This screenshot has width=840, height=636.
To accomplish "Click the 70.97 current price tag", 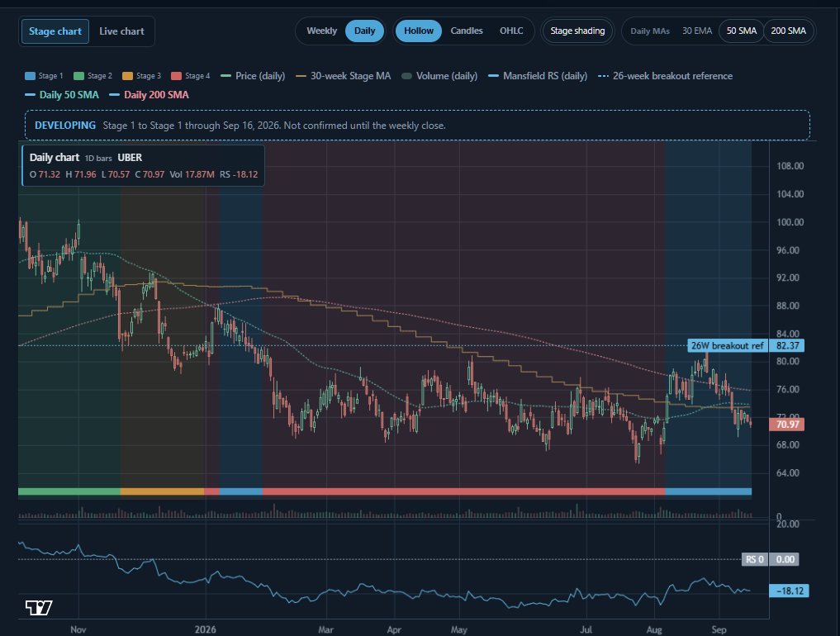I will pyautogui.click(x=787, y=425).
